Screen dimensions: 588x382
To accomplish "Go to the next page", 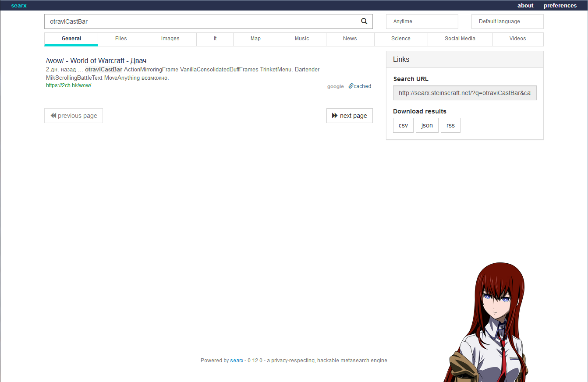I will (349, 116).
